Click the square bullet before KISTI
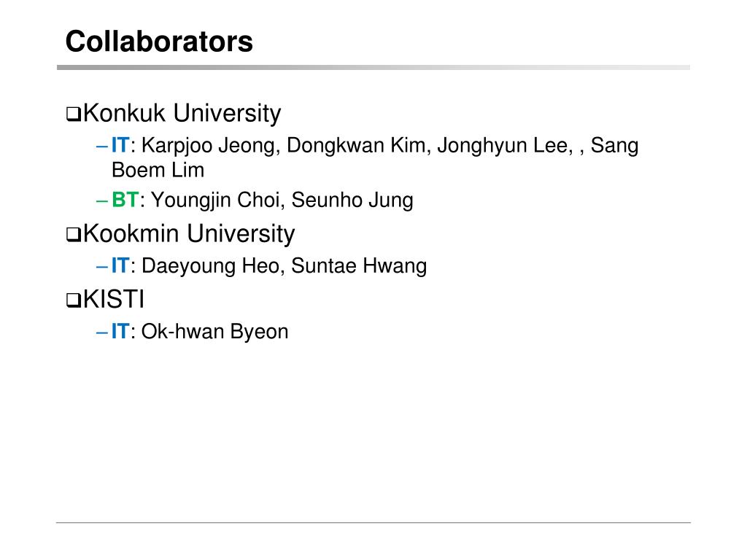Viewport: 747px width, 560px height. click(x=74, y=300)
